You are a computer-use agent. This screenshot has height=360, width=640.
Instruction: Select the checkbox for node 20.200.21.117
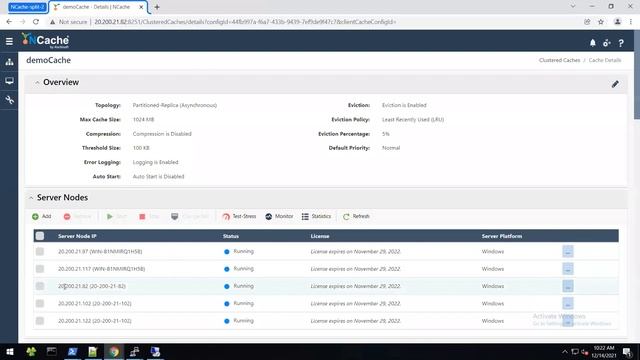(40, 269)
